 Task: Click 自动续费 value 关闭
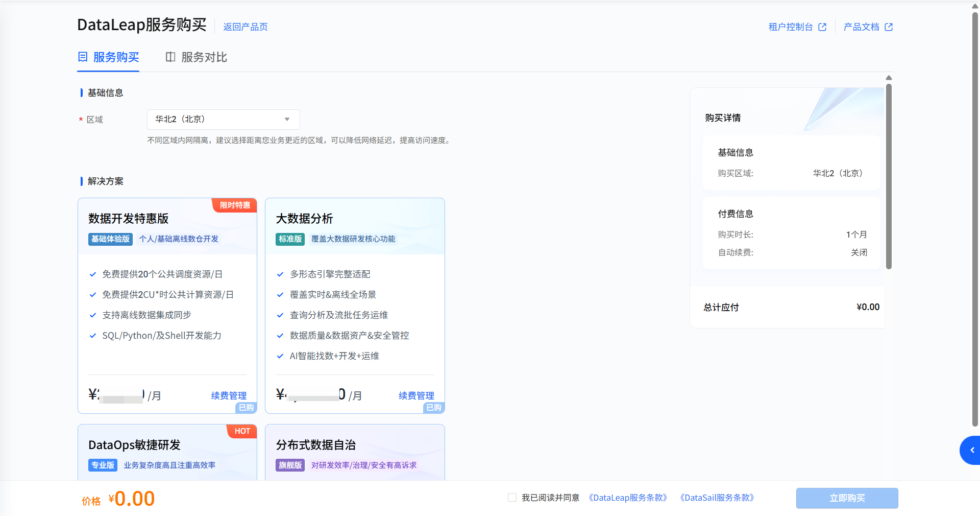tap(859, 252)
